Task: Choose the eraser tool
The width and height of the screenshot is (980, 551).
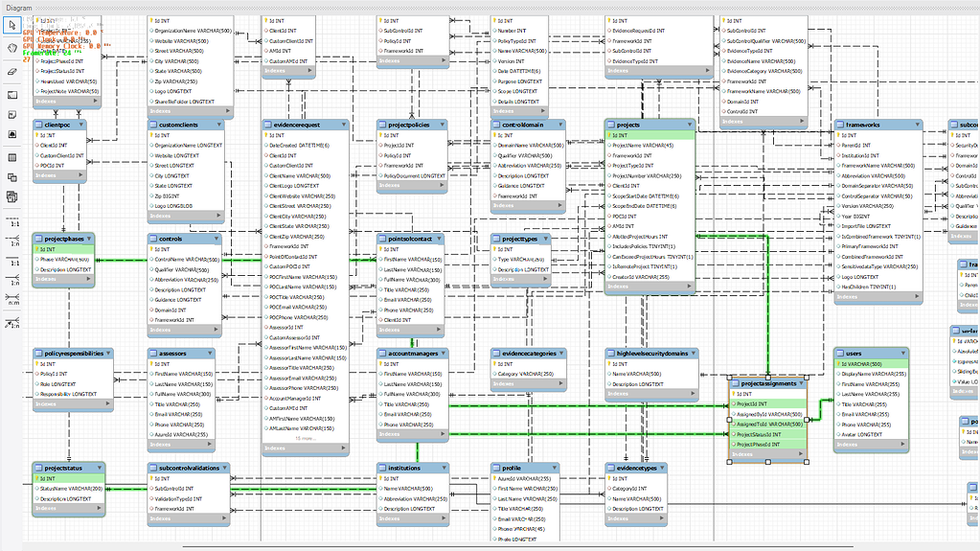Action: (12, 71)
